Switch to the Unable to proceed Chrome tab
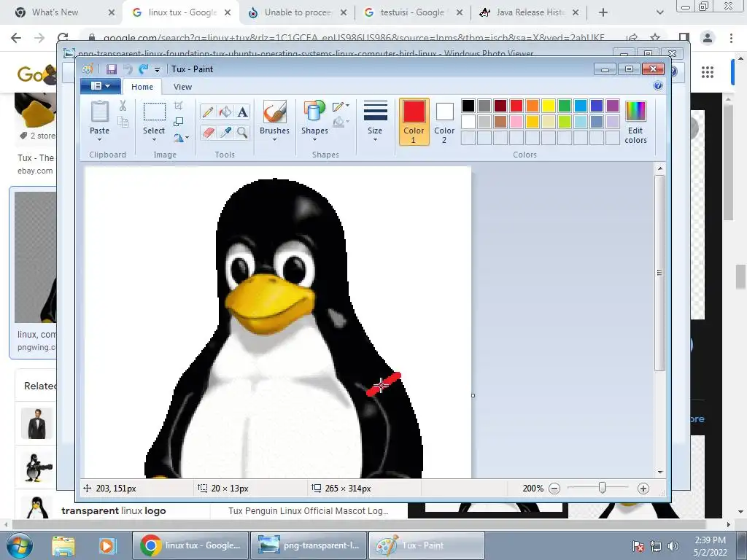This screenshot has width=747, height=560. pos(298,12)
